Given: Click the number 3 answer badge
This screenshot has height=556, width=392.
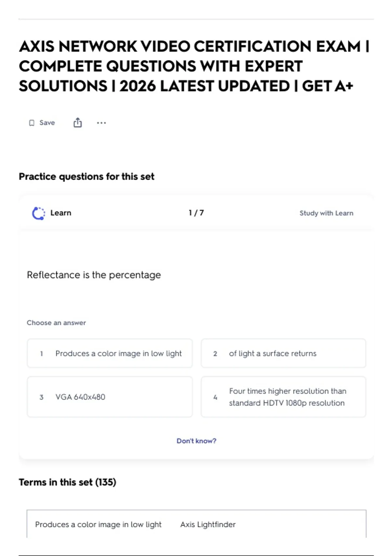Looking at the screenshot, I should tap(41, 397).
